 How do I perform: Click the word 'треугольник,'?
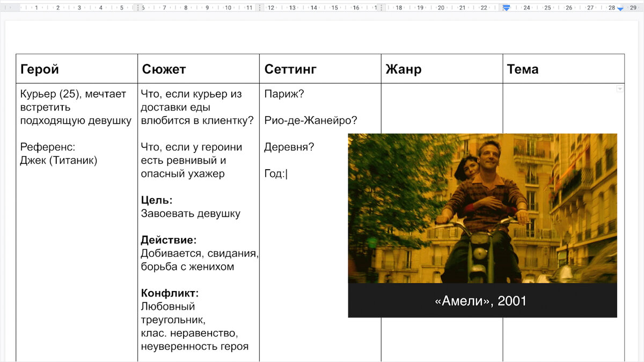[173, 320]
